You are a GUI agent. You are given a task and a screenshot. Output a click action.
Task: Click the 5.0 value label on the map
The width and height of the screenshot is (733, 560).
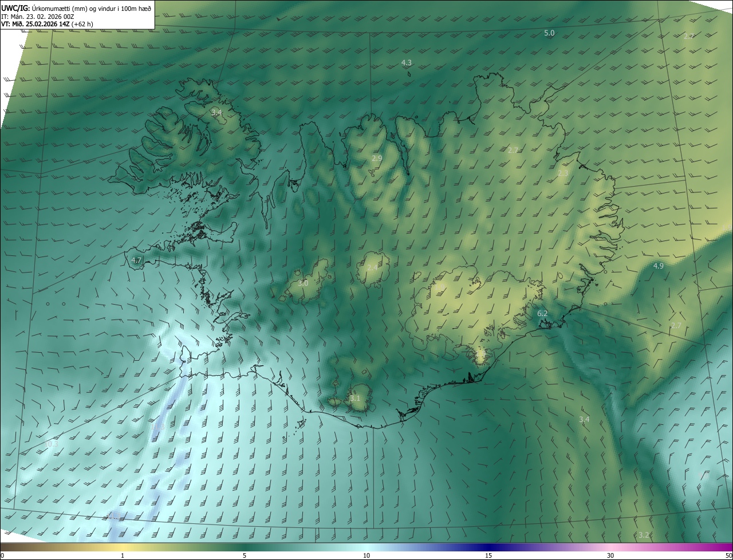(x=549, y=33)
